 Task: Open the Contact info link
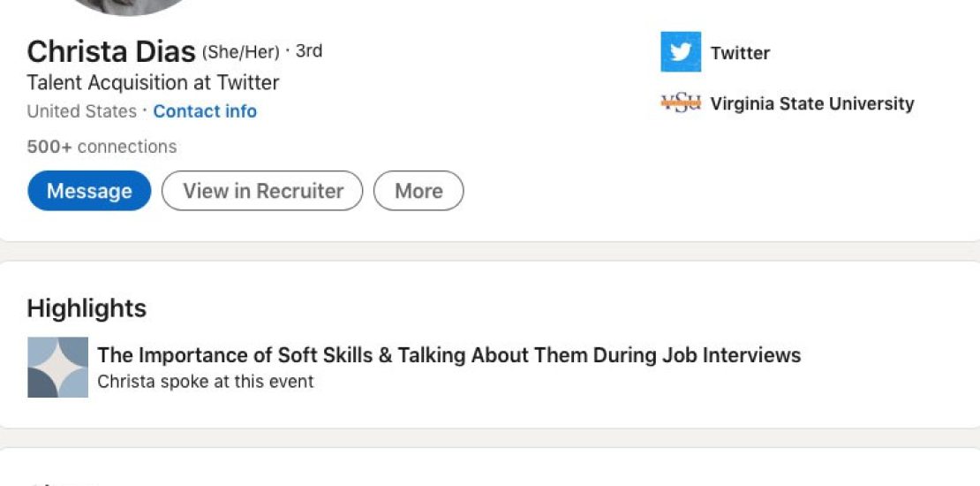pyautogui.click(x=205, y=111)
